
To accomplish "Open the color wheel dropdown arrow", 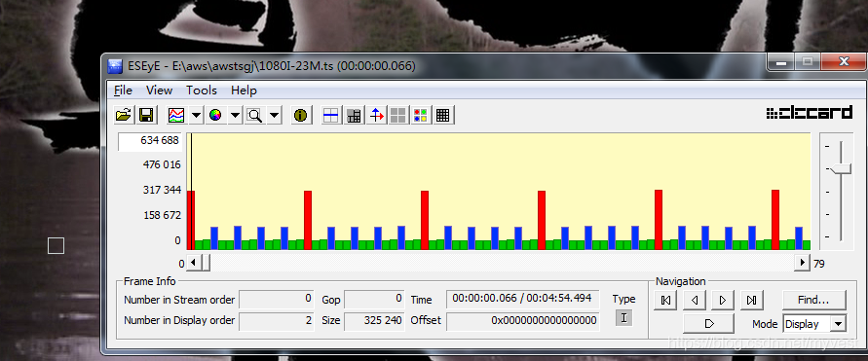I will pyautogui.click(x=235, y=115).
